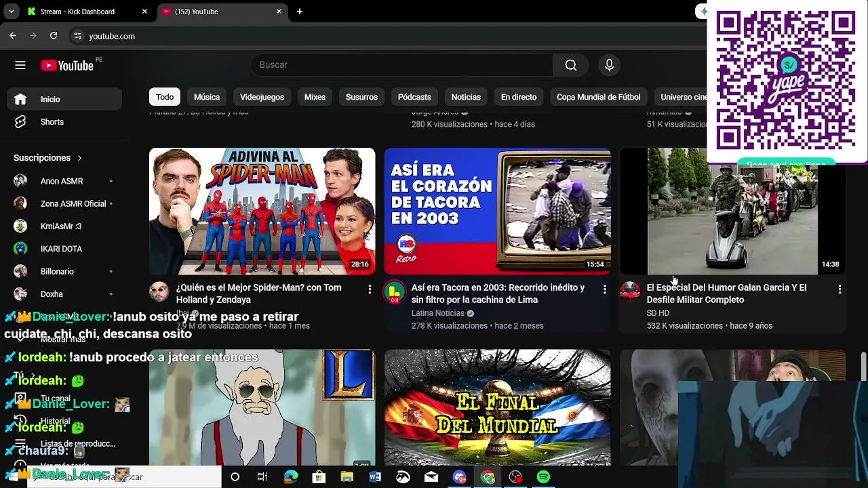Open a new browser tab
The image size is (868, 488).
click(300, 12)
